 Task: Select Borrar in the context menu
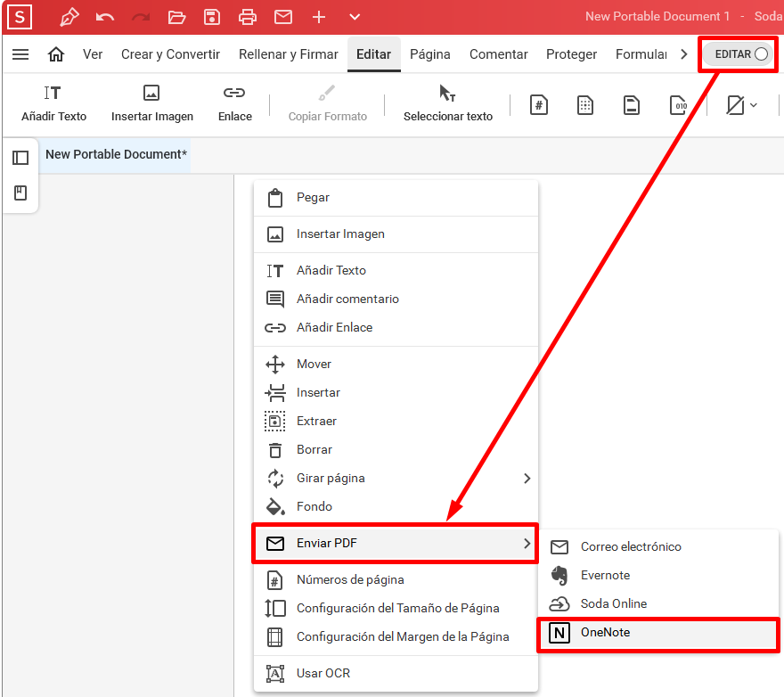coord(396,450)
